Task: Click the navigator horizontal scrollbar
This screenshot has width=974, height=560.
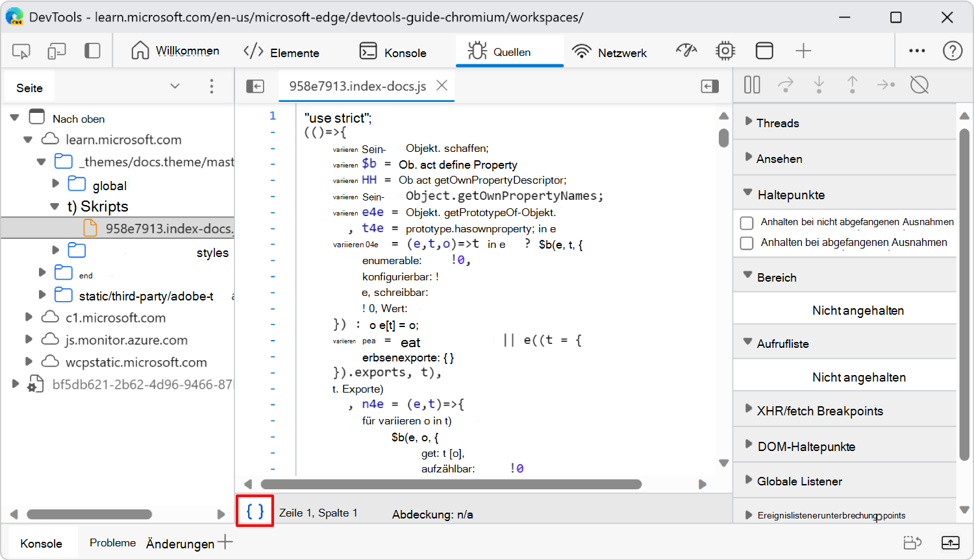Action: pyautogui.click(x=90, y=515)
